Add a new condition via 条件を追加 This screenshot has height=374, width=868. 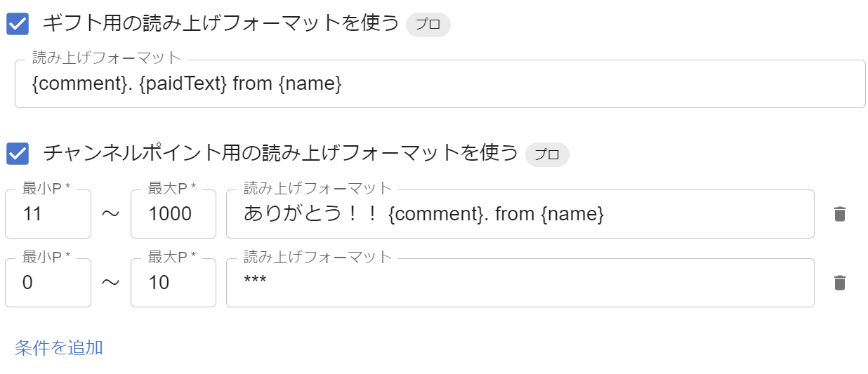click(x=59, y=347)
